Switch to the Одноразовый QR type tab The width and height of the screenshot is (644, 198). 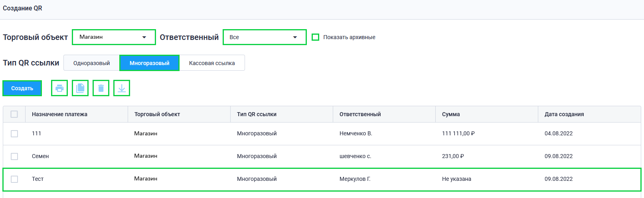coord(91,63)
